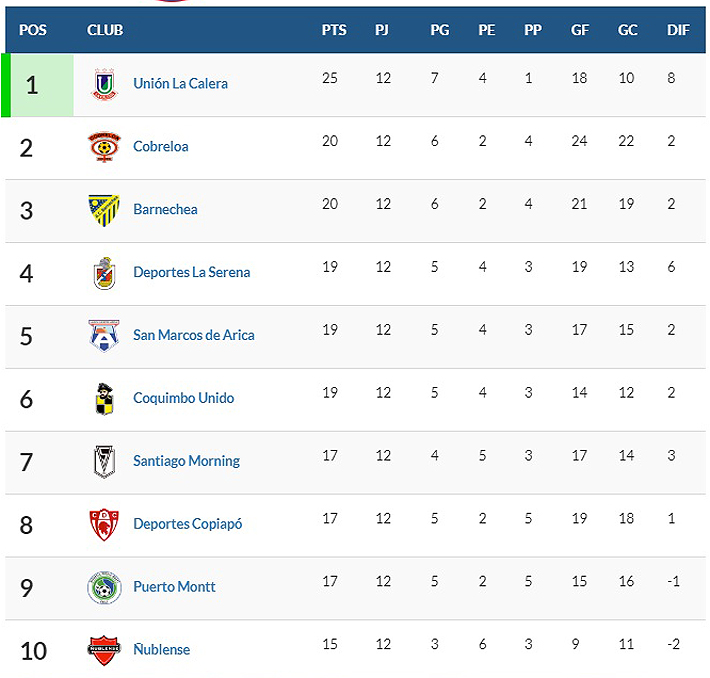Open the Unión La Calera team link
This screenshot has height=678, width=710.
click(180, 84)
